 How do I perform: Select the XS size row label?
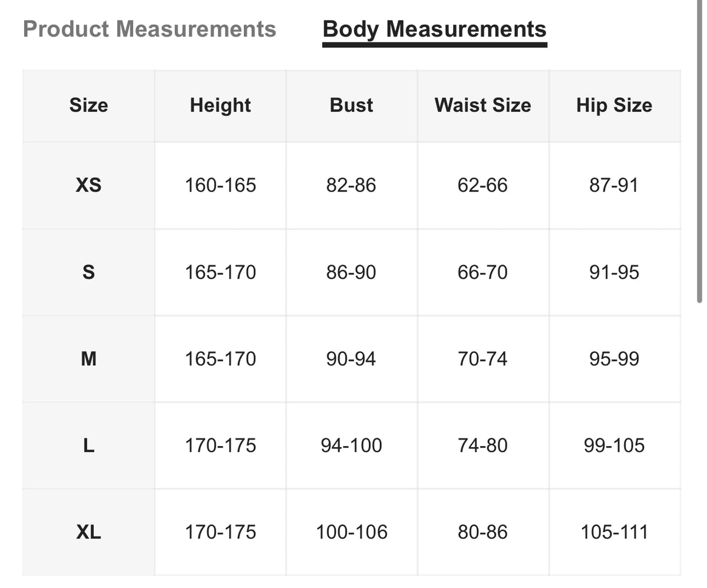(x=88, y=186)
